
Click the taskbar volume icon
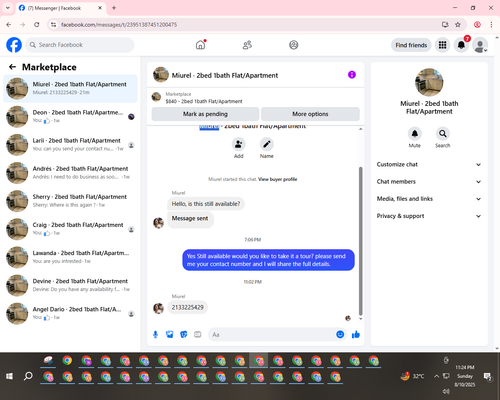click(x=446, y=391)
